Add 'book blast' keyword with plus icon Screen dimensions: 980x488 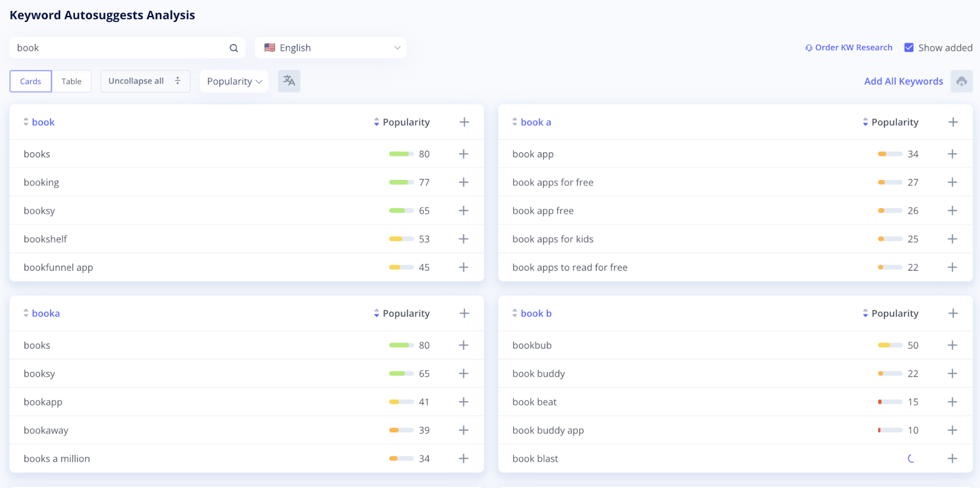[952, 459]
